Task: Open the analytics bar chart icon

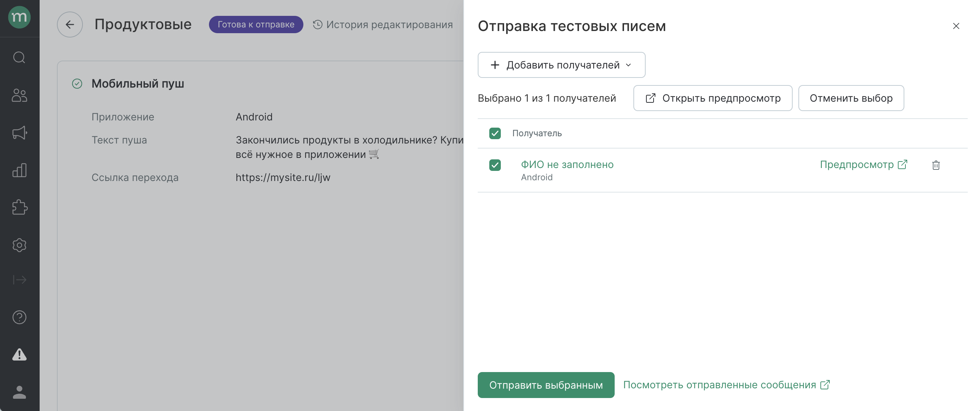Action: tap(19, 170)
